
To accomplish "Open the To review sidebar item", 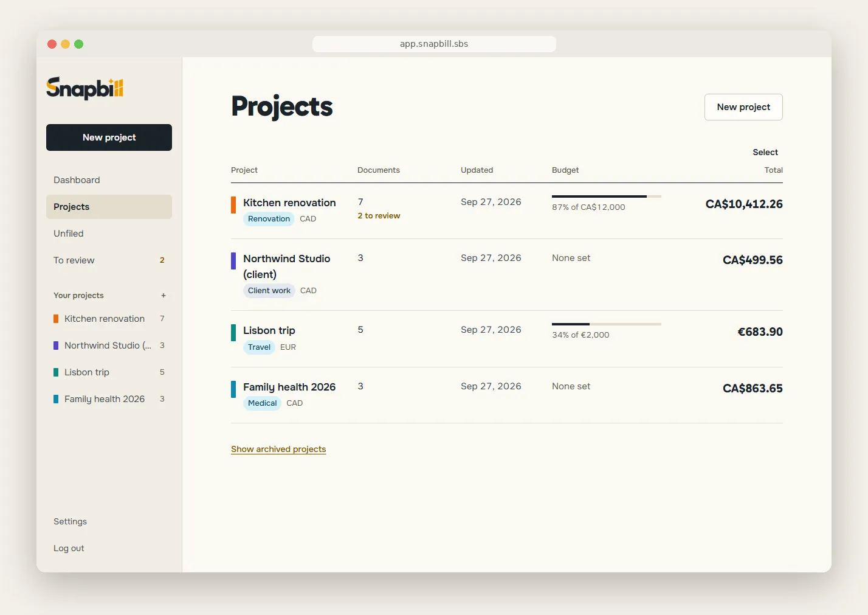I will [109, 260].
